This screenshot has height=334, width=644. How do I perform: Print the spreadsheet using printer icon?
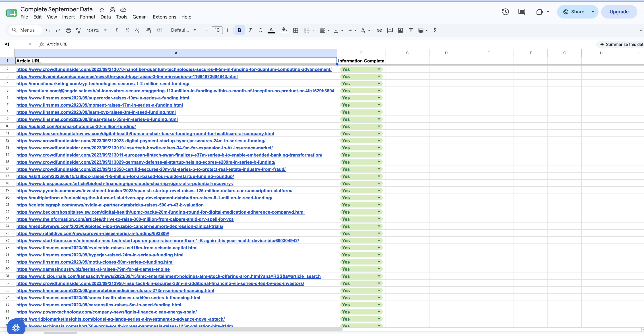click(68, 30)
